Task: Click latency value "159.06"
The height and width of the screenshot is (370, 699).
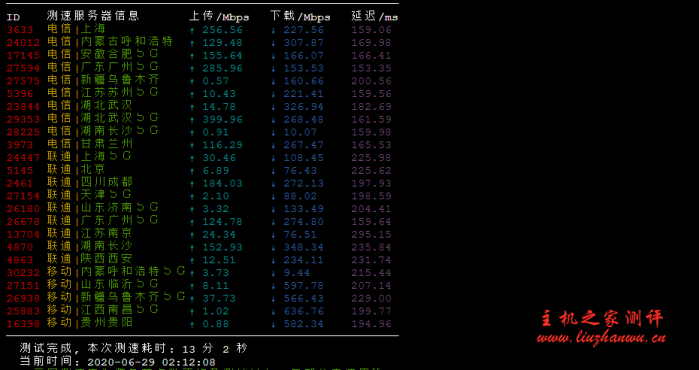Action: [x=371, y=30]
